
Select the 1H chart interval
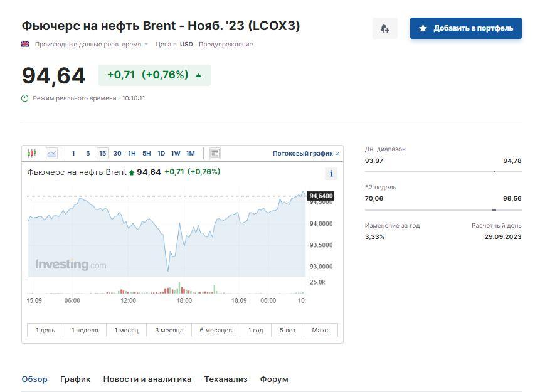point(132,153)
